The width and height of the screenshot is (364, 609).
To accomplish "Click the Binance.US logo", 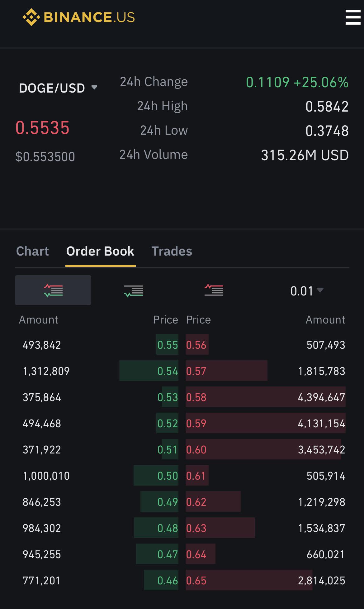I will pos(79,17).
